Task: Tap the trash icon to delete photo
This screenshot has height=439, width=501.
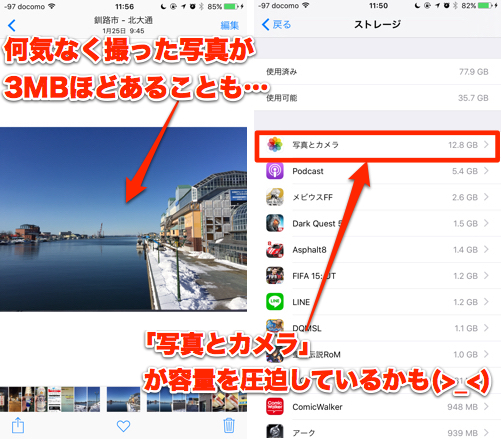Action: pyautogui.click(x=229, y=425)
